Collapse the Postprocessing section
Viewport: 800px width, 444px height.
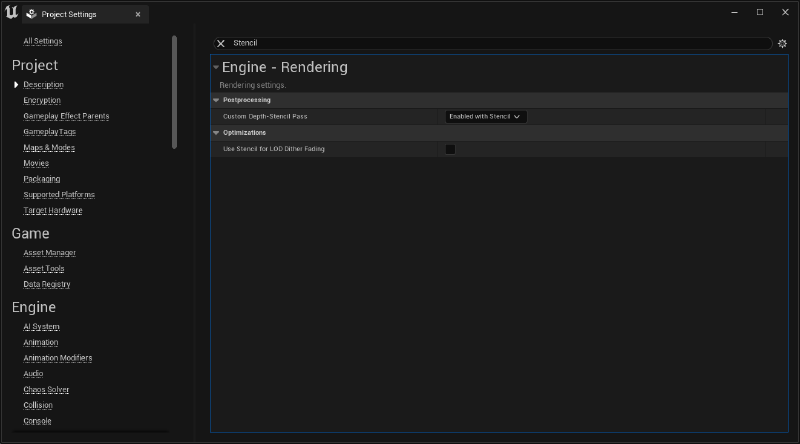point(216,100)
